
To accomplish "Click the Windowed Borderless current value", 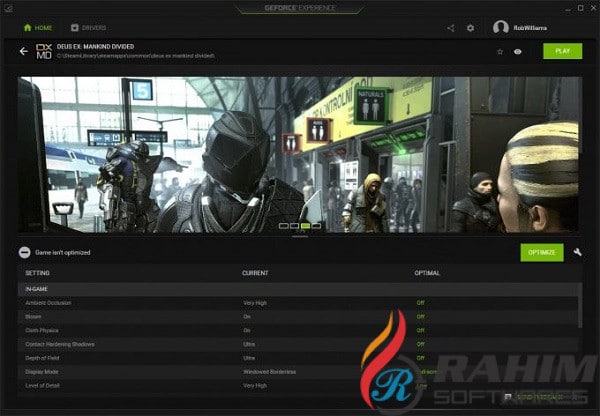I will (269, 372).
